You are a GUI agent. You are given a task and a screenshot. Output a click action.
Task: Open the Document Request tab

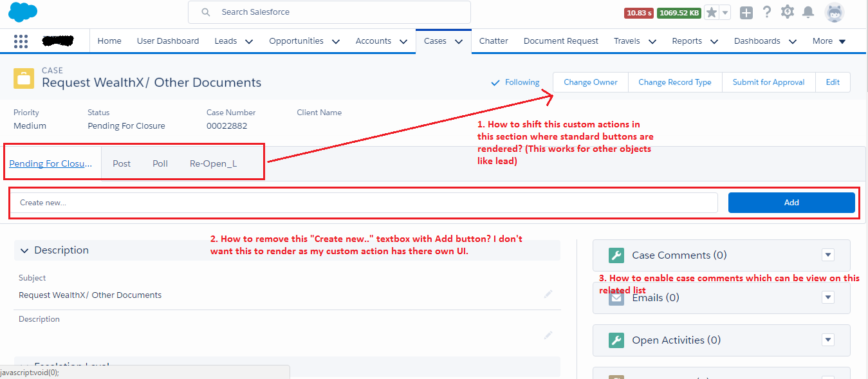click(561, 41)
